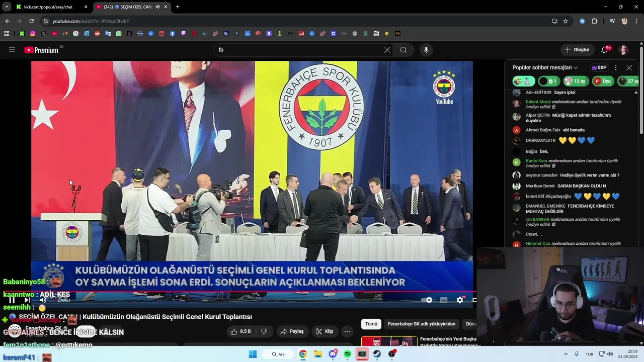Open tab search dropdown arrow
Screen dimensions: 644x362
pyautogui.click(x=7, y=7)
